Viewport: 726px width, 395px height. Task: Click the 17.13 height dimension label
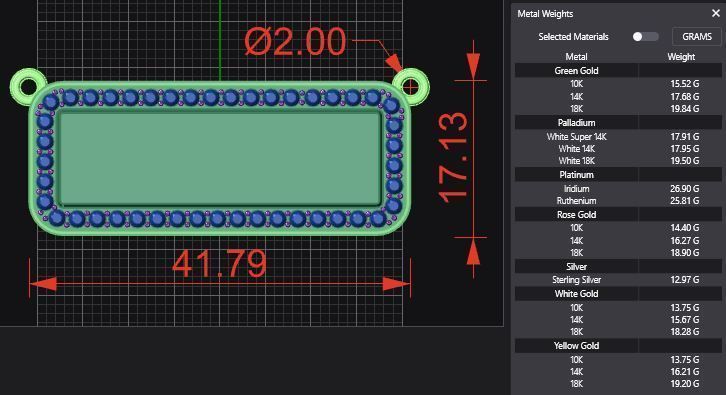[453, 157]
